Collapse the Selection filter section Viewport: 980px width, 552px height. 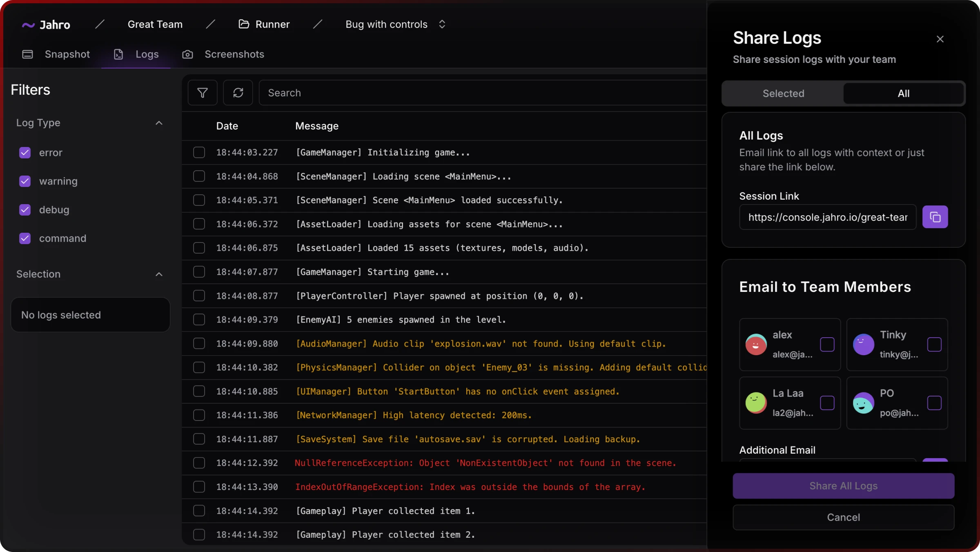[159, 274]
